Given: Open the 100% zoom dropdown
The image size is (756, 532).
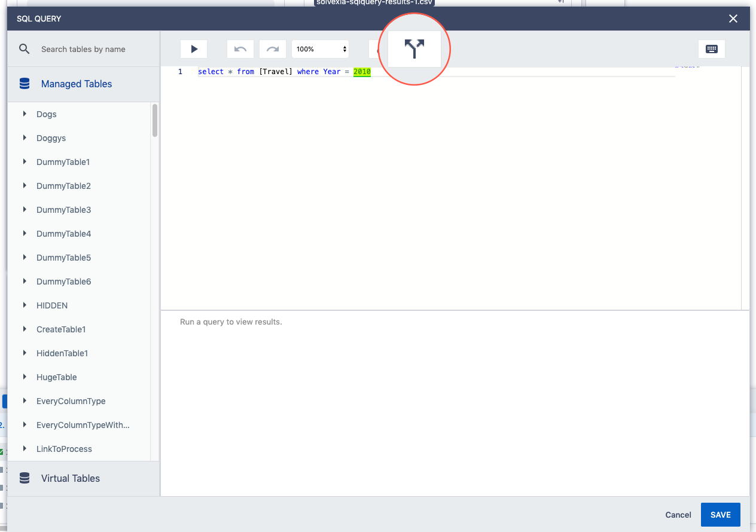Looking at the screenshot, I should click(320, 49).
